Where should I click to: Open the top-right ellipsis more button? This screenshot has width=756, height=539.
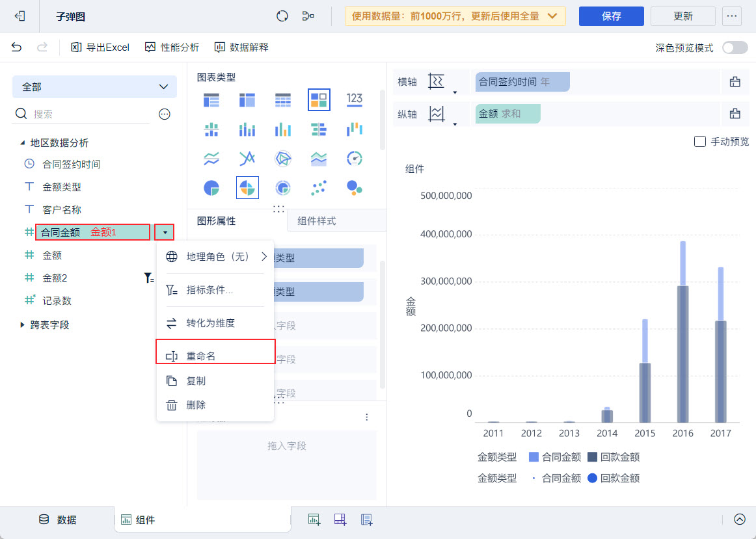(732, 16)
